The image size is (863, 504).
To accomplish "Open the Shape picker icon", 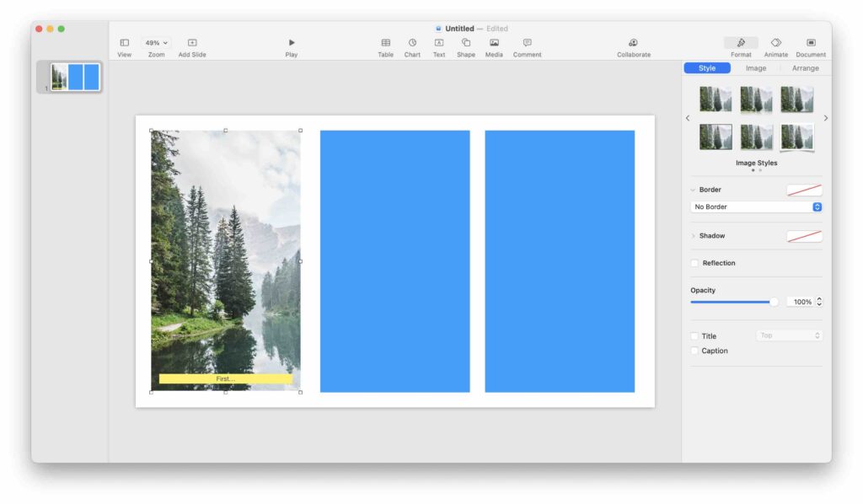I will pyautogui.click(x=466, y=43).
